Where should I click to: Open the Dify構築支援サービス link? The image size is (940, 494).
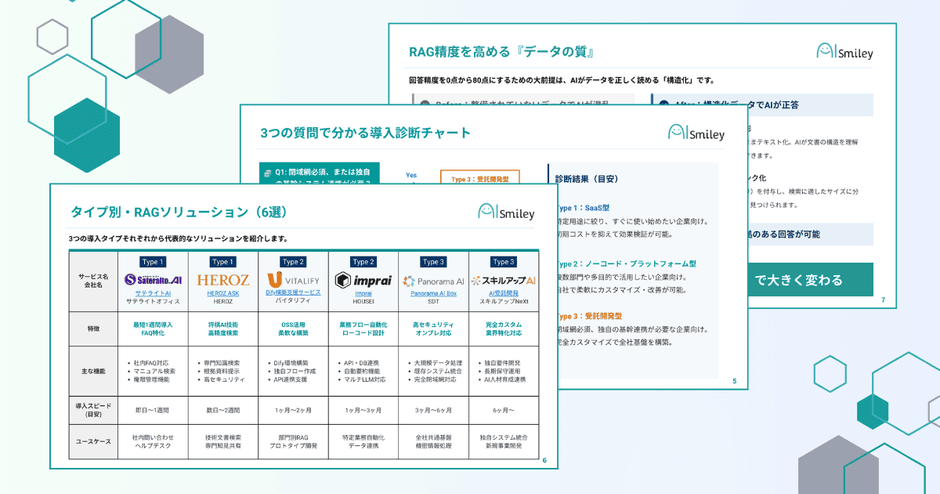coord(293,293)
